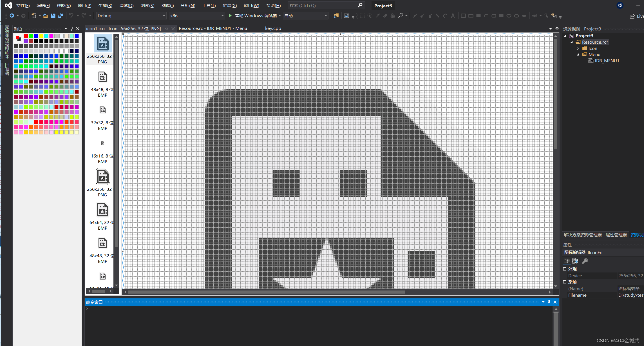Click the Save All toolbar icon
The width and height of the screenshot is (644, 346).
(61, 16)
